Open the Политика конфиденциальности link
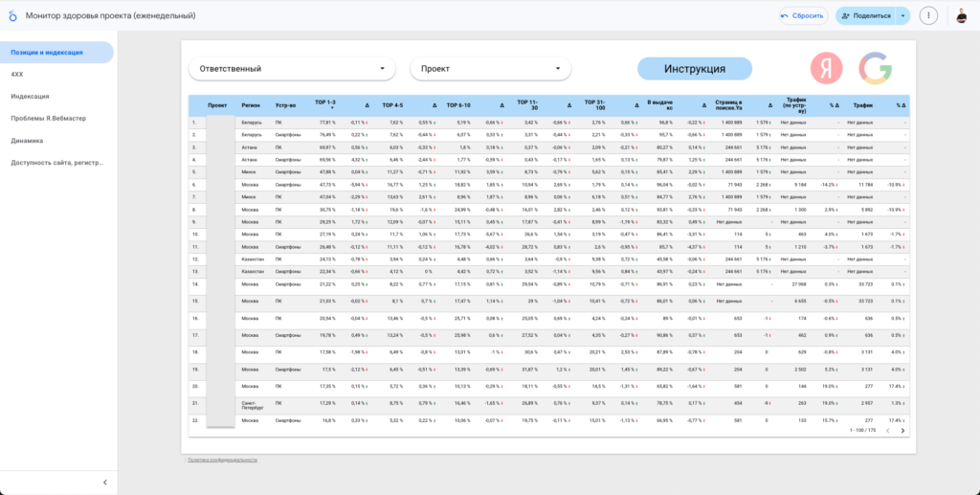 (222, 460)
